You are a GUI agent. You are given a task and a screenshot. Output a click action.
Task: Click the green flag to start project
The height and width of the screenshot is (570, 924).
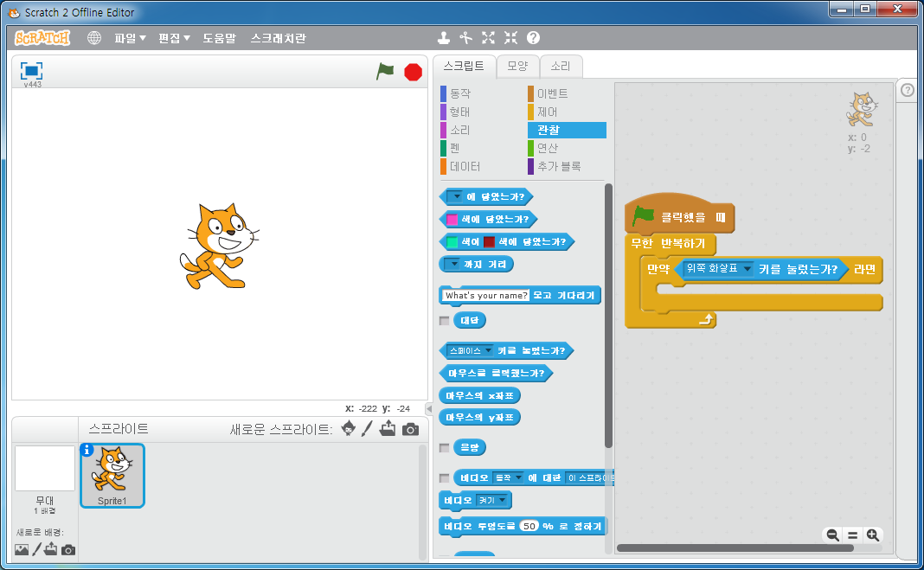tap(385, 72)
